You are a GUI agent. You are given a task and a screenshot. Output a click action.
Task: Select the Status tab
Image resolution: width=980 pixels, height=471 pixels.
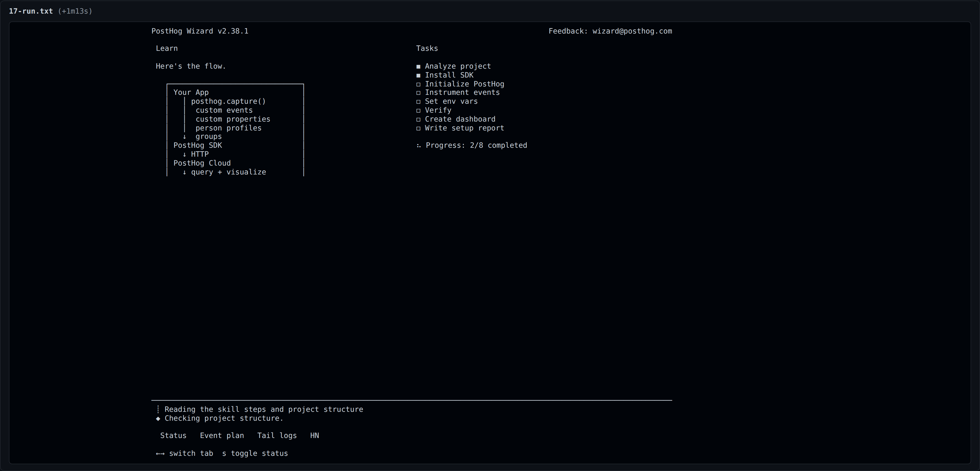tap(173, 435)
